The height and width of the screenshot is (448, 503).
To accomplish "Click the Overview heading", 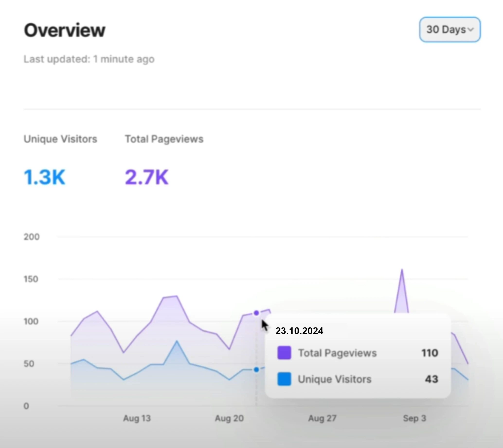I will pos(64,30).
